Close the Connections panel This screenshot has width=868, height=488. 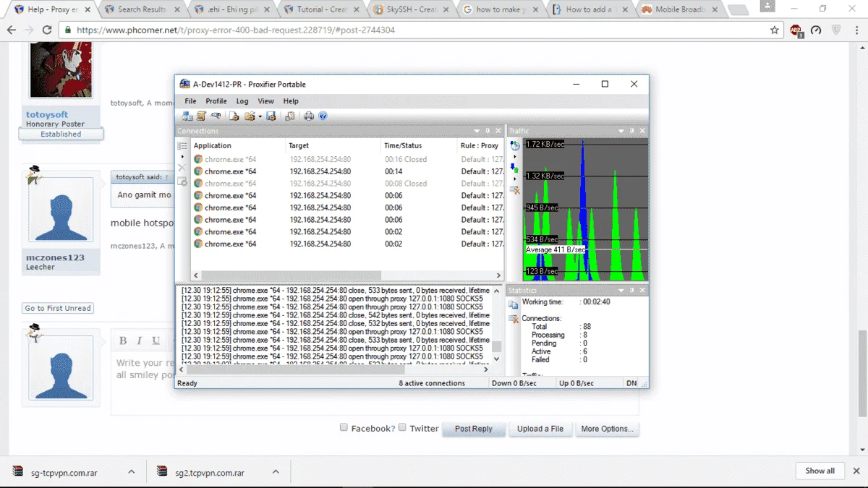[498, 131]
